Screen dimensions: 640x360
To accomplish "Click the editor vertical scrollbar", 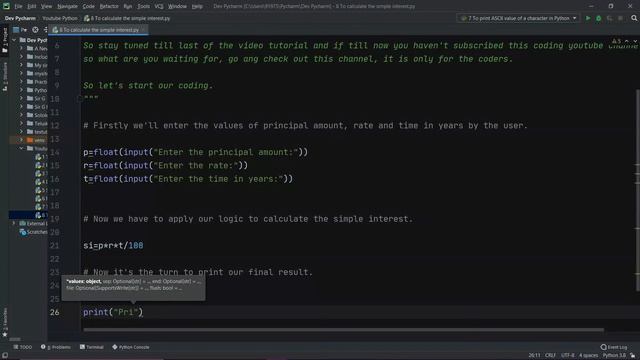I will click(638, 190).
